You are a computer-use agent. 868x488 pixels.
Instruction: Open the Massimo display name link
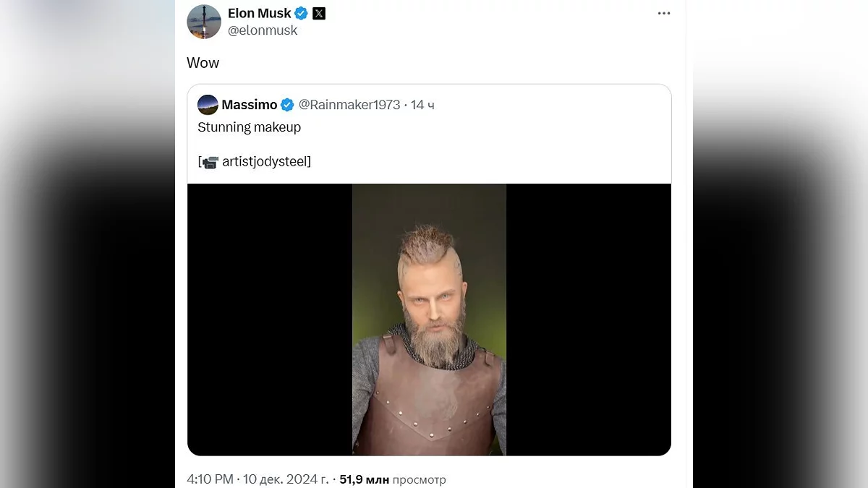tap(250, 105)
